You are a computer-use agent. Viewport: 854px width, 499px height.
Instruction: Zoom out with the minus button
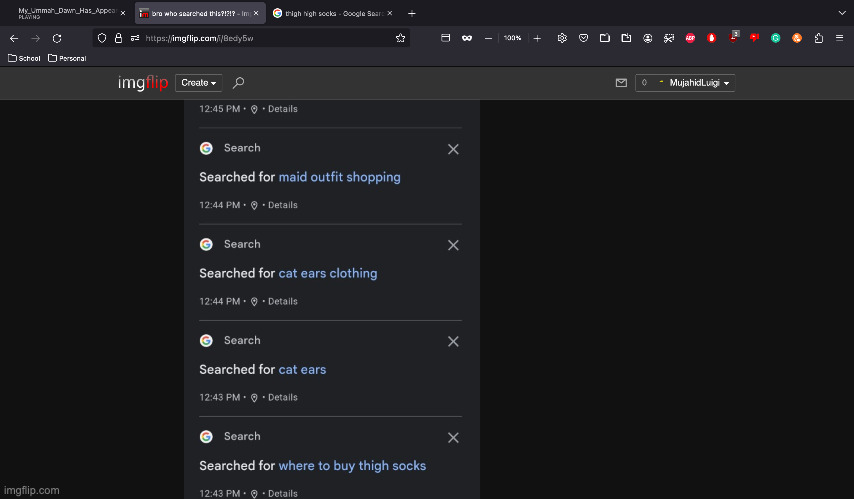[488, 38]
